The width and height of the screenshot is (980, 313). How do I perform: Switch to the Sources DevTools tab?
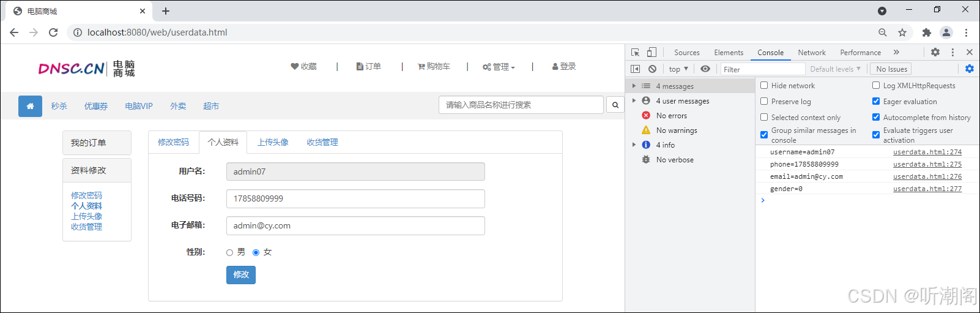[687, 53]
